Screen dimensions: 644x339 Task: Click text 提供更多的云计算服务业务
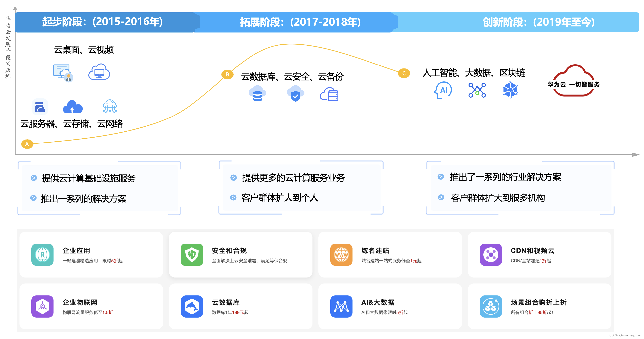pos(293,178)
